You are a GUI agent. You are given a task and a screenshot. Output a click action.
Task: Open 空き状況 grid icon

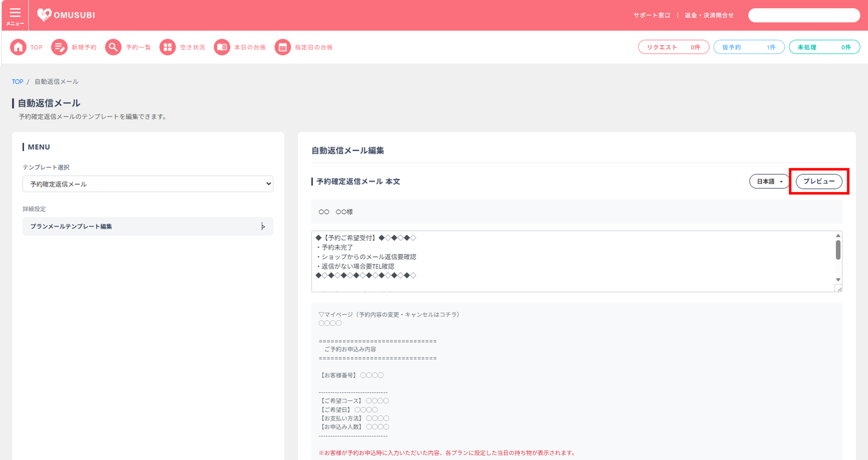168,47
